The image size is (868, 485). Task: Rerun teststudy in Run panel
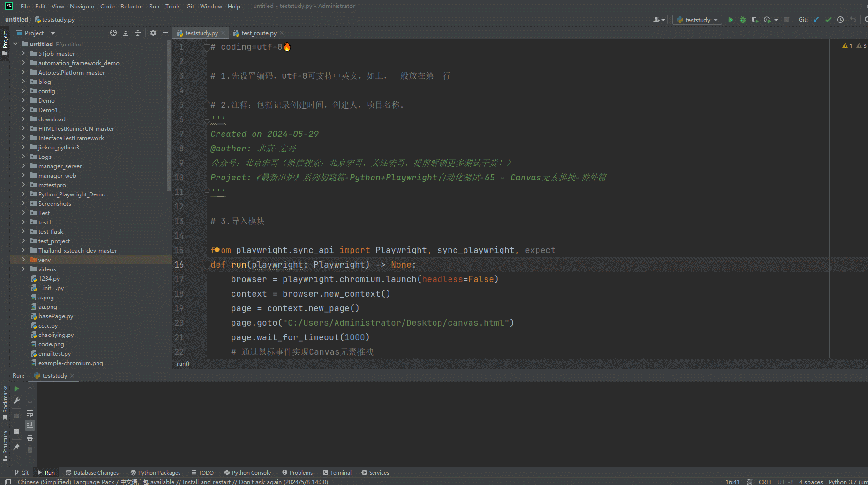16,388
